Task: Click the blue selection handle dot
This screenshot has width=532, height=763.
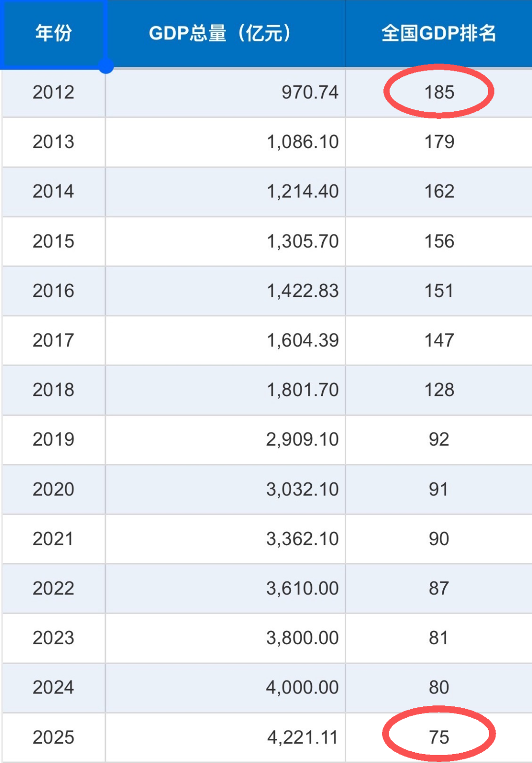Action: [106, 66]
